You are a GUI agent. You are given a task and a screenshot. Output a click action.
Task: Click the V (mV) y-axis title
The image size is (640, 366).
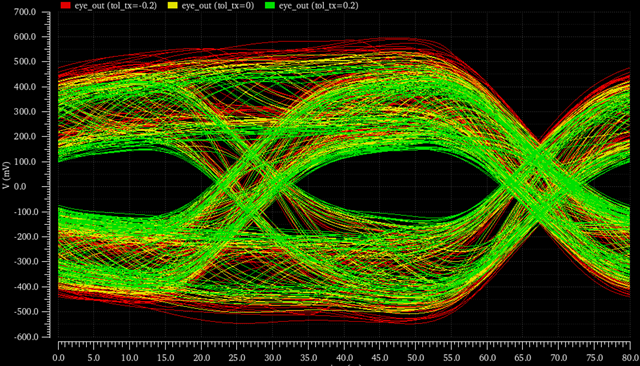pos(6,175)
